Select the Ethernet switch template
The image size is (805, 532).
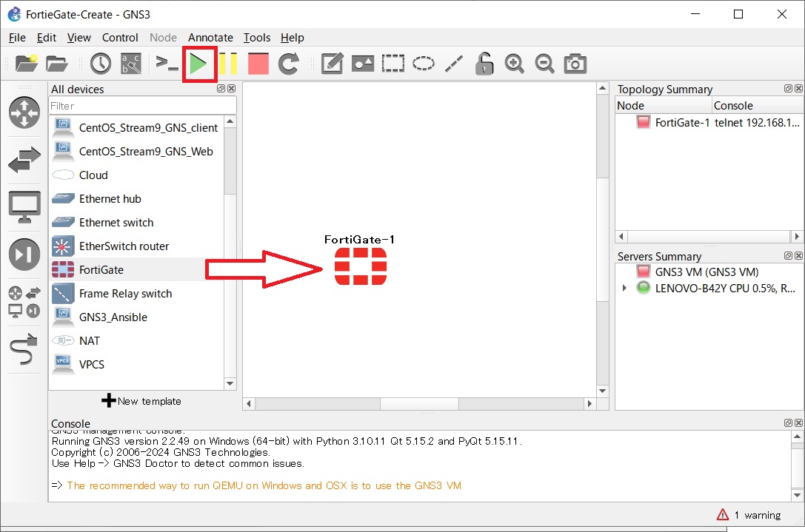pos(136,222)
